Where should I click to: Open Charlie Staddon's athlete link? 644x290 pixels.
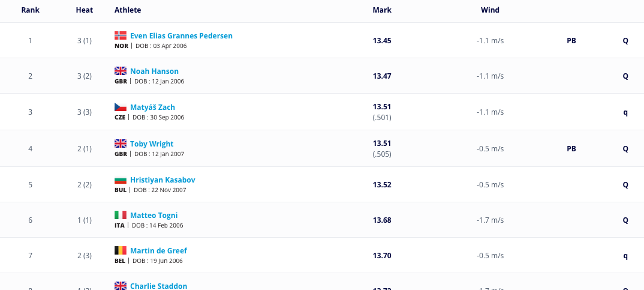tap(158, 286)
